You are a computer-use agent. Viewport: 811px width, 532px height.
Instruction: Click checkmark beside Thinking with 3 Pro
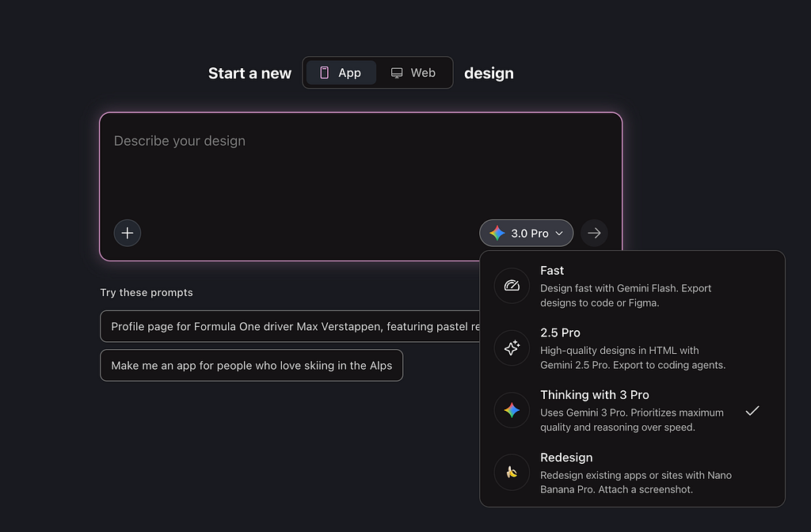pyautogui.click(x=752, y=410)
